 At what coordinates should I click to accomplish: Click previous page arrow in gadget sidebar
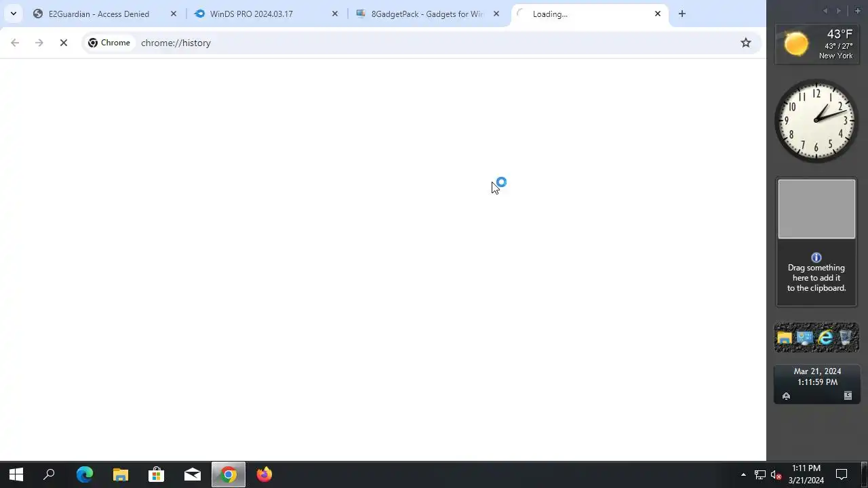tap(825, 11)
